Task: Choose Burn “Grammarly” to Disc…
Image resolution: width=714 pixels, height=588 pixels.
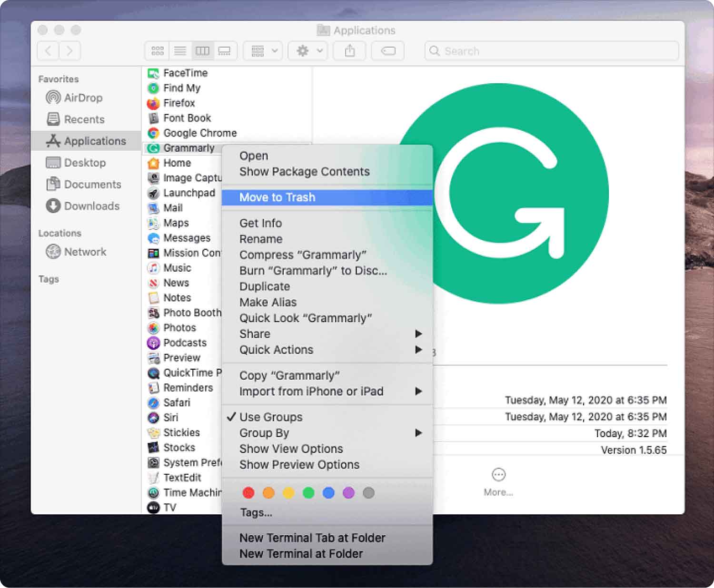Action: pos(327,271)
